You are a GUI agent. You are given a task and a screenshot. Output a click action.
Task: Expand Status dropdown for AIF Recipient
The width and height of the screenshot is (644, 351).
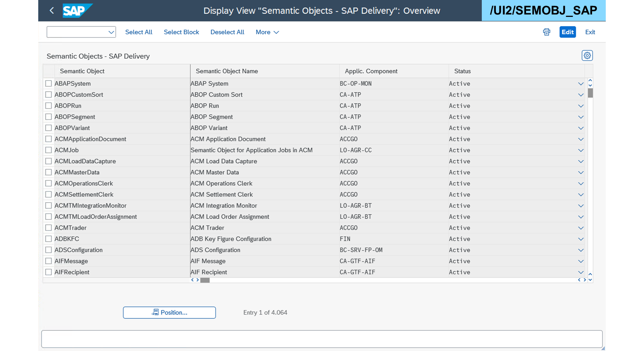[x=580, y=272]
